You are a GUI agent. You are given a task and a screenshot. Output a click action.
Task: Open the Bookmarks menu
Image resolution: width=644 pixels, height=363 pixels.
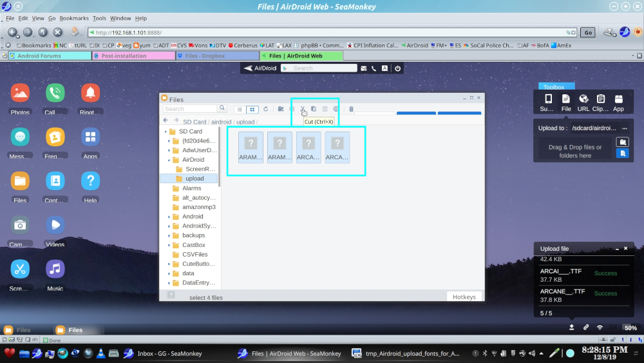74,18
